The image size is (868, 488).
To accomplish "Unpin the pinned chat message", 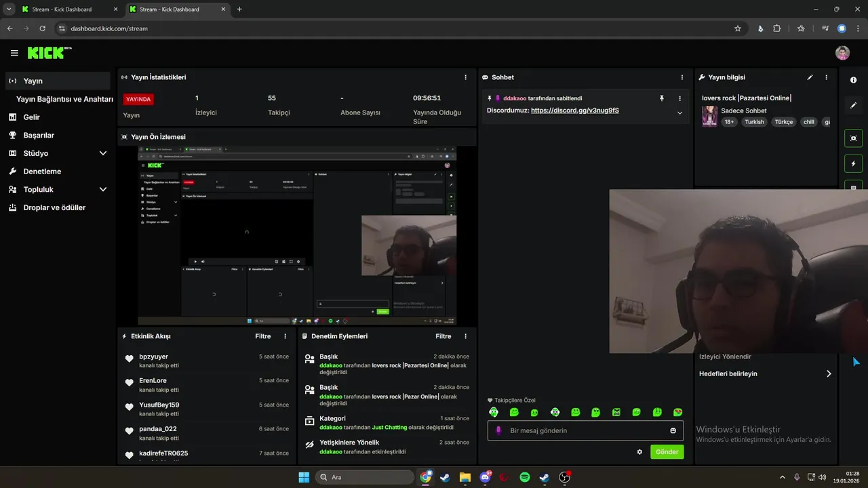I will point(662,98).
